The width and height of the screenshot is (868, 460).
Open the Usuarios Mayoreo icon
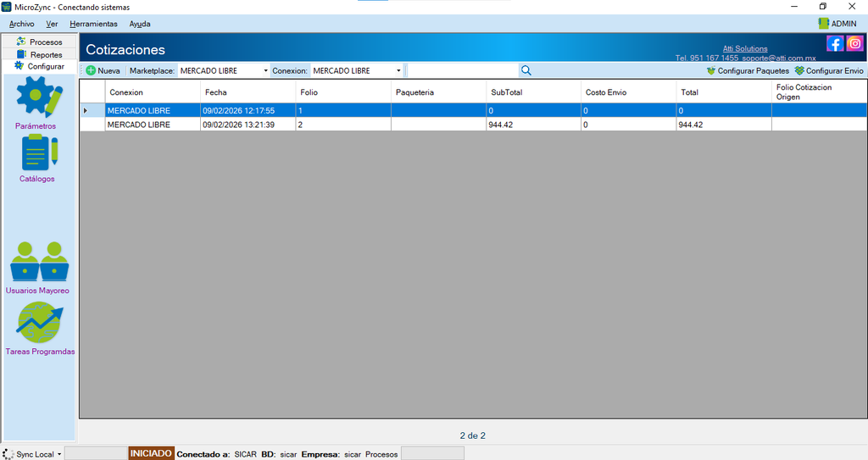(39, 261)
